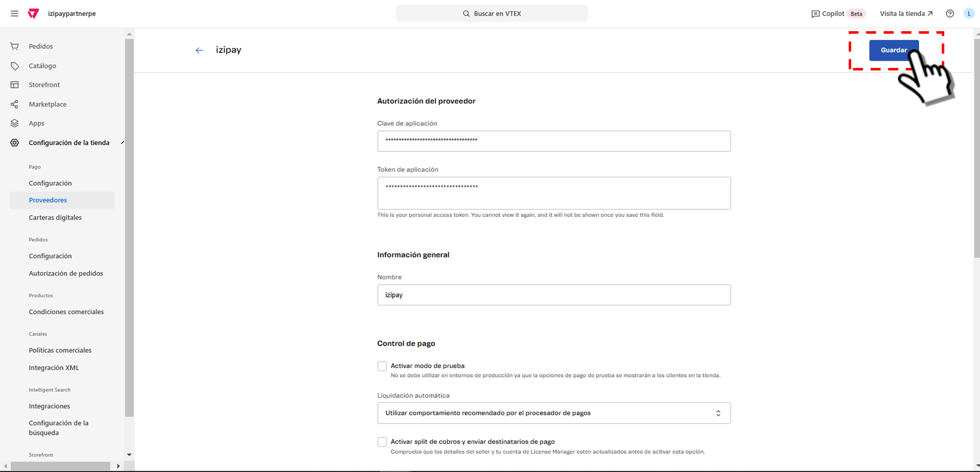Enable Activar modo de prueba checkbox
This screenshot has width=980, height=472.
(x=382, y=366)
